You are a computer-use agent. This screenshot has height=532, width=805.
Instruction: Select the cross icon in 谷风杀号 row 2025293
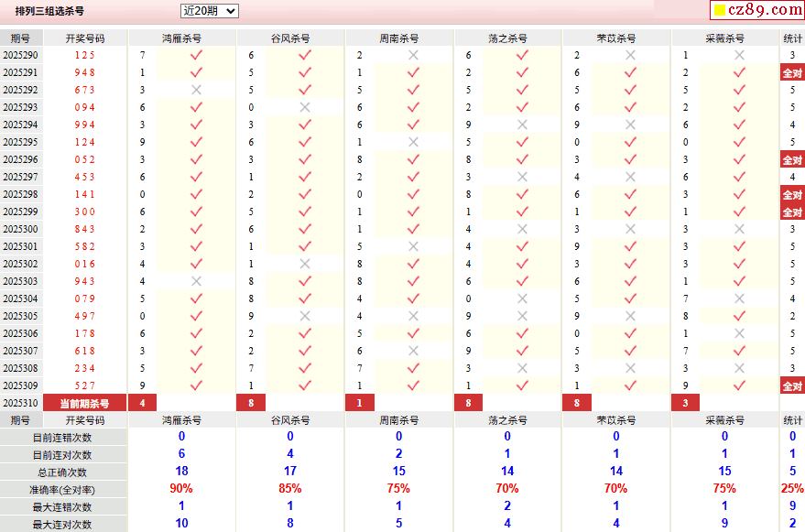tap(305, 107)
